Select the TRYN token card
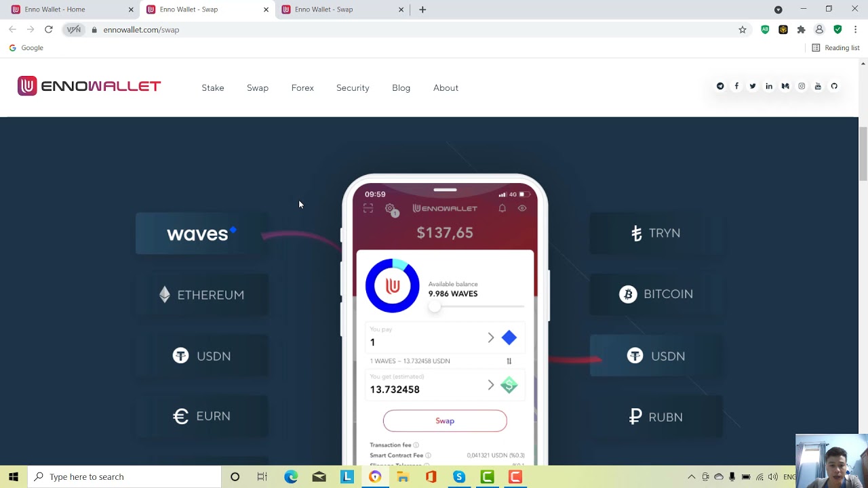This screenshot has width=868, height=488. tap(656, 233)
